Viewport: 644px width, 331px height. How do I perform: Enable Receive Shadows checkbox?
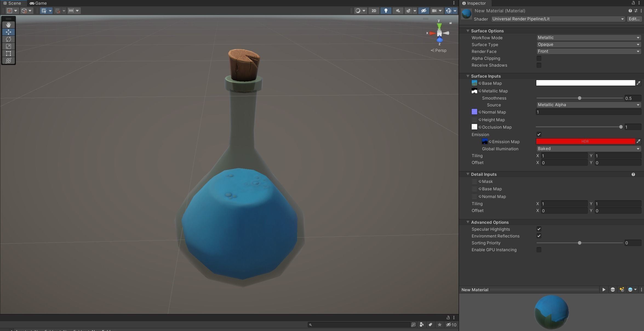pos(539,65)
